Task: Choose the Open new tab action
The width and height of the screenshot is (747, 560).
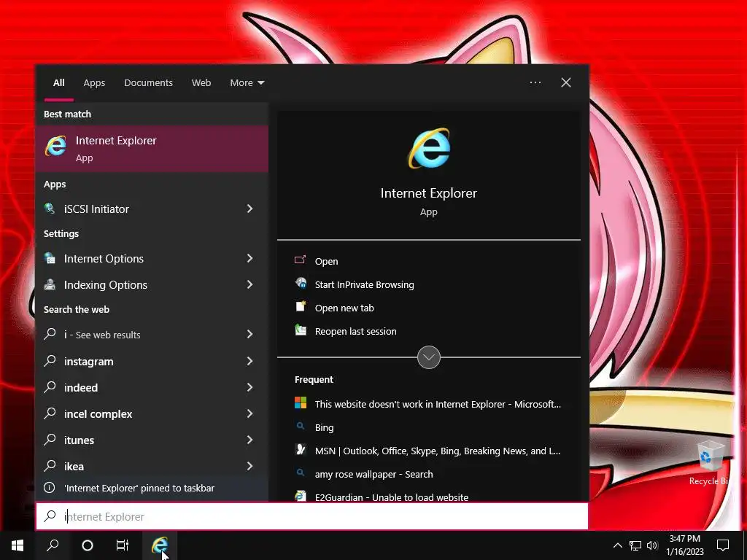Action: [x=344, y=308]
